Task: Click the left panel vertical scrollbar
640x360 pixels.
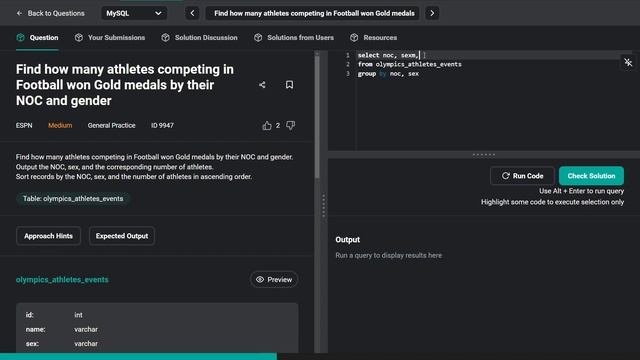Action: pos(317,116)
